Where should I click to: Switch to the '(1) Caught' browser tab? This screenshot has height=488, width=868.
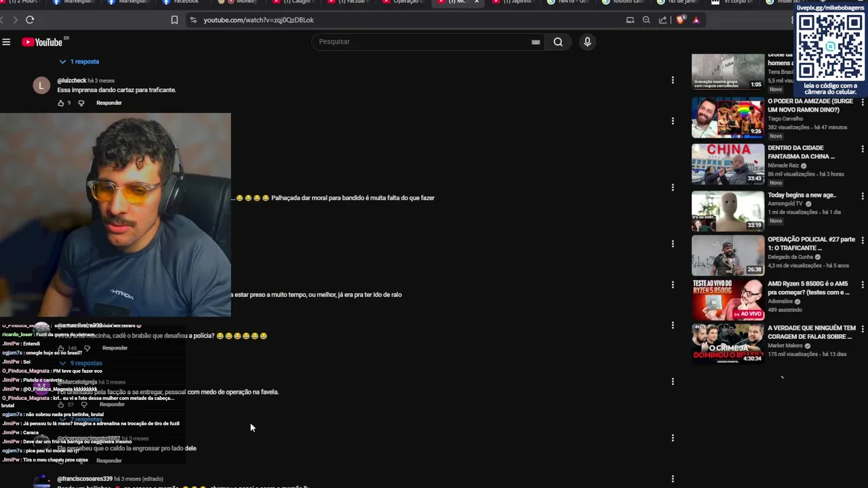click(292, 2)
